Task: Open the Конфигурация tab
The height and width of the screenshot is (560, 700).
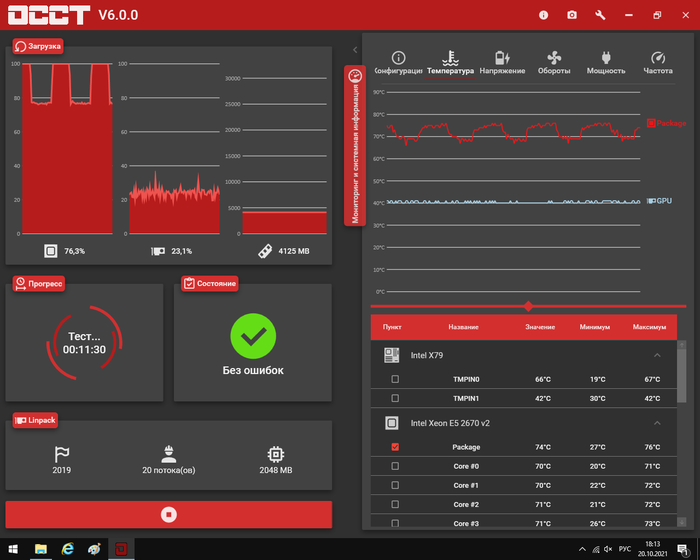Action: tap(398, 63)
